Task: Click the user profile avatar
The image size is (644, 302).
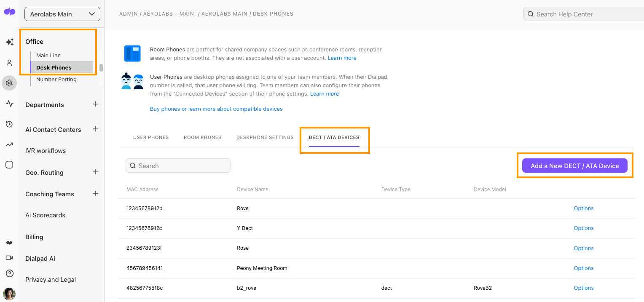Action: tap(9, 294)
